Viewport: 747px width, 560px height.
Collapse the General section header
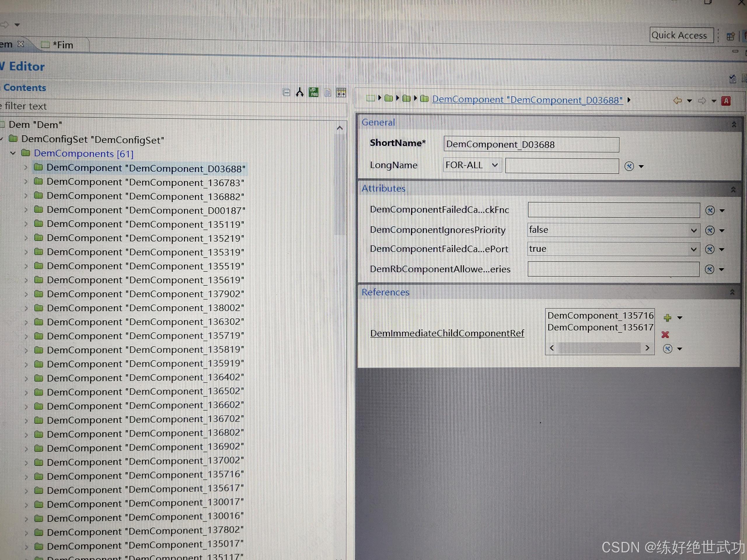pyautogui.click(x=734, y=125)
